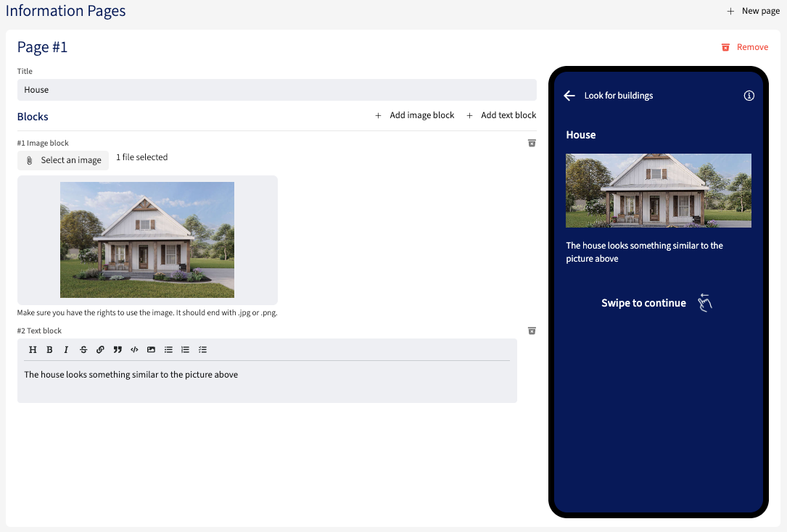This screenshot has width=787, height=532.
Task: Toggle the numbered list in the text editor
Action: coord(185,349)
